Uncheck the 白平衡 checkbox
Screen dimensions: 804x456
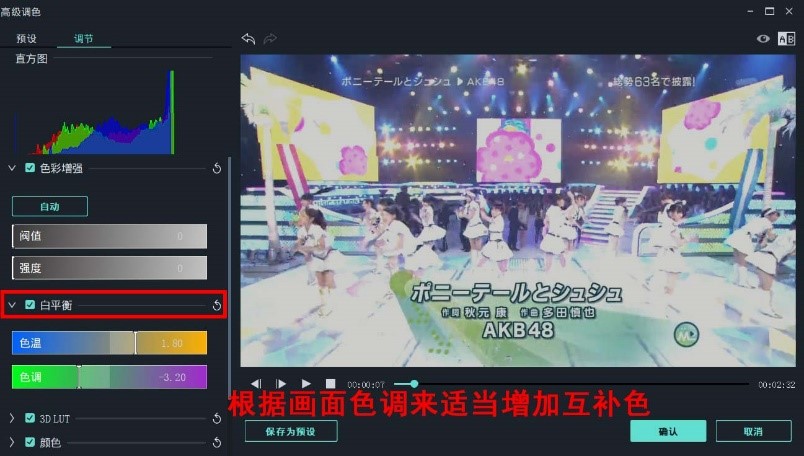30,305
